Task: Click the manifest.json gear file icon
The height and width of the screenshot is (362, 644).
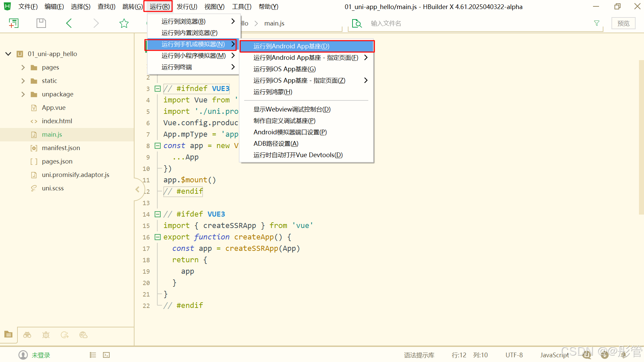Action: (34, 148)
